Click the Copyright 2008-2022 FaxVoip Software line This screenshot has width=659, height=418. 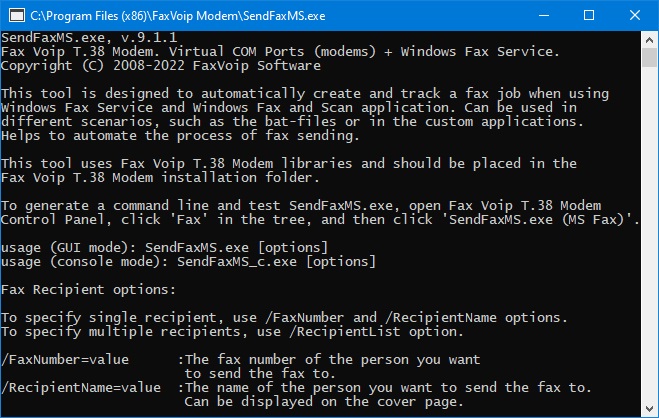point(161,66)
